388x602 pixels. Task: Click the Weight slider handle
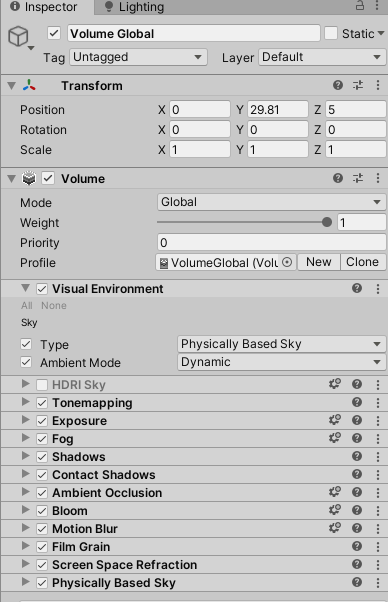327,222
